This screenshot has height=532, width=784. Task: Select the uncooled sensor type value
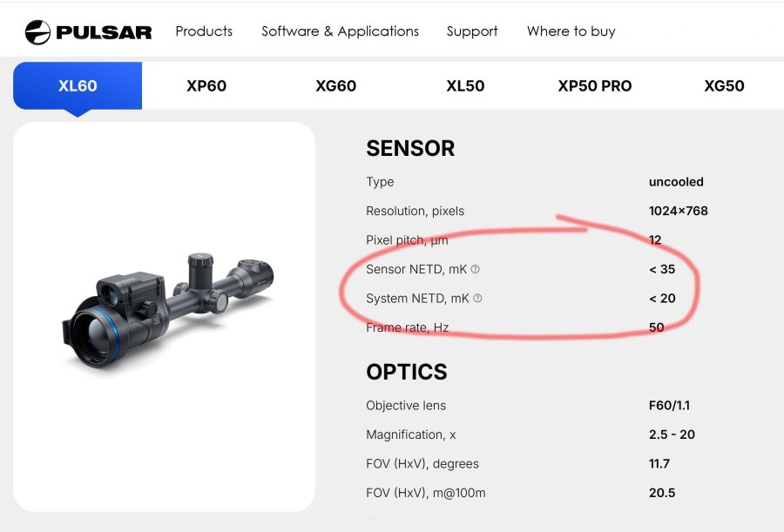(x=678, y=182)
